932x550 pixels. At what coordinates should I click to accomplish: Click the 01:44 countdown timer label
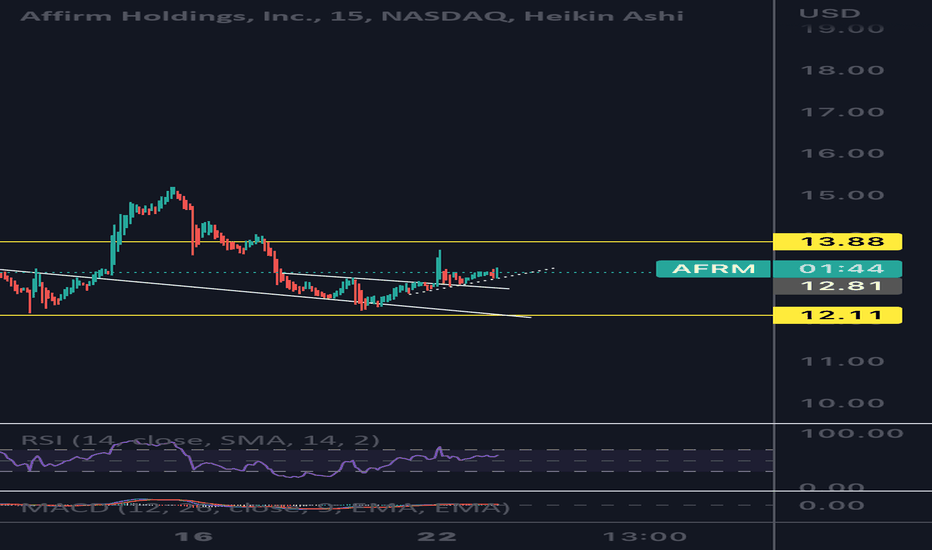tap(837, 269)
